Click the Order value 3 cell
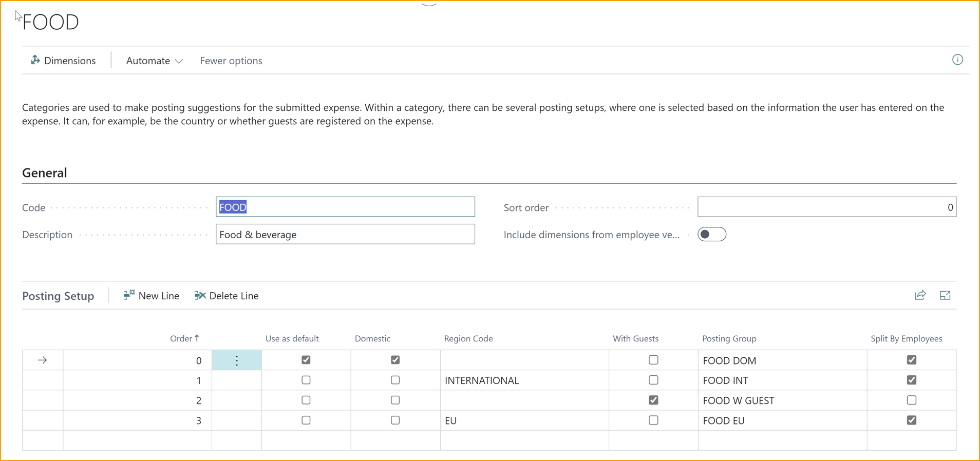980x461 pixels. click(x=137, y=420)
